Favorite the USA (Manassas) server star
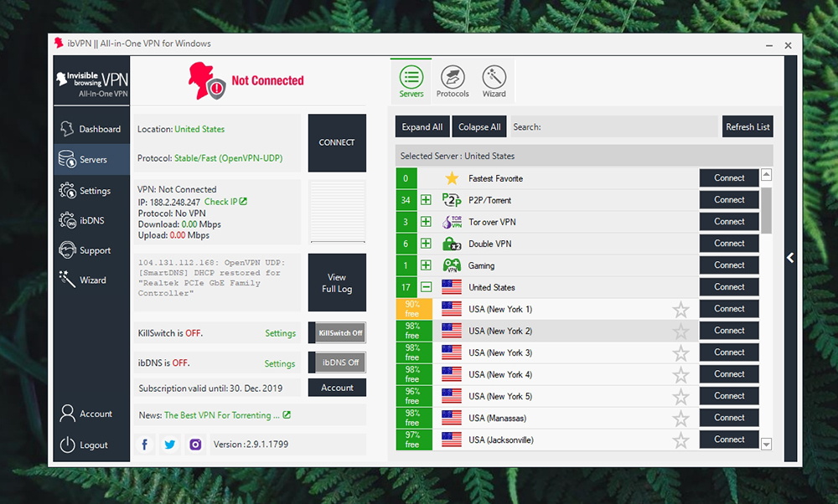 [x=680, y=419]
